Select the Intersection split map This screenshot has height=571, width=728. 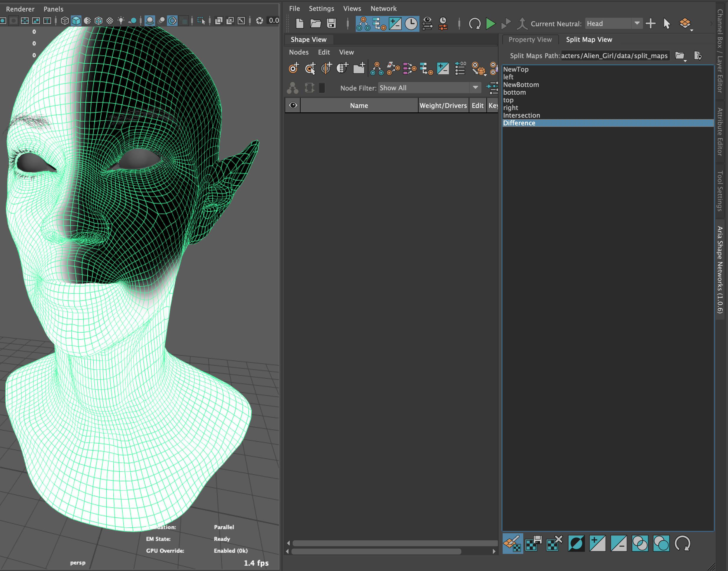click(x=608, y=115)
